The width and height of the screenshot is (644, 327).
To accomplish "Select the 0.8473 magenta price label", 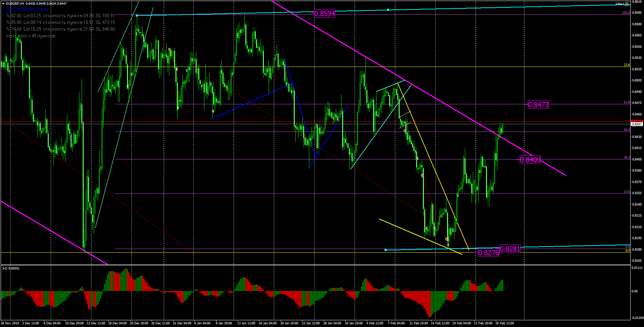I will tap(538, 105).
